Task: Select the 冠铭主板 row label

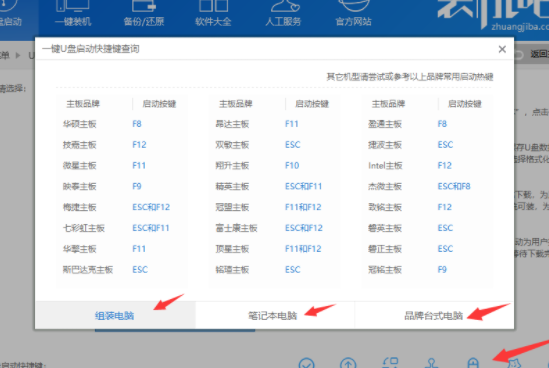Action: (385, 270)
